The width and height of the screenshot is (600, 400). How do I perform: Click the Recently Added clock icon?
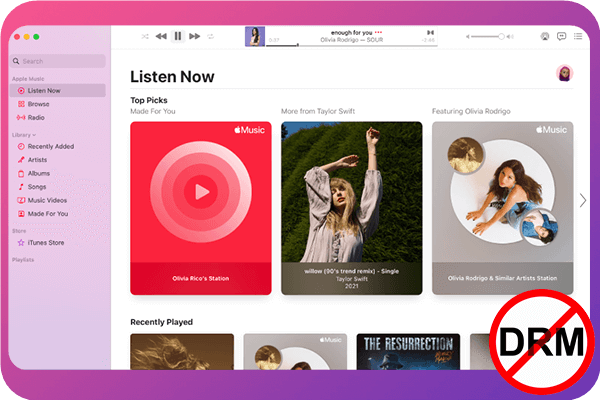[x=21, y=147]
